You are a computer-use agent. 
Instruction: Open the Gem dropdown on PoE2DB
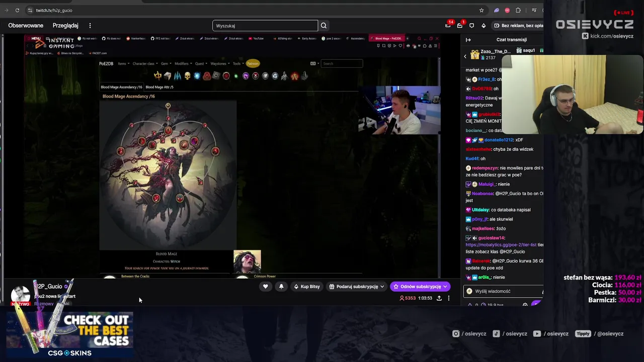pos(166,64)
